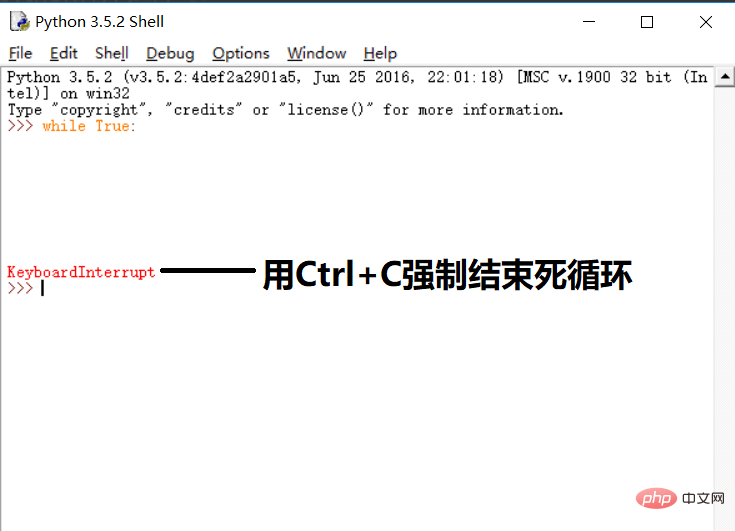Open the Edit menu
Viewport: 735px width, 531px height.
63,53
